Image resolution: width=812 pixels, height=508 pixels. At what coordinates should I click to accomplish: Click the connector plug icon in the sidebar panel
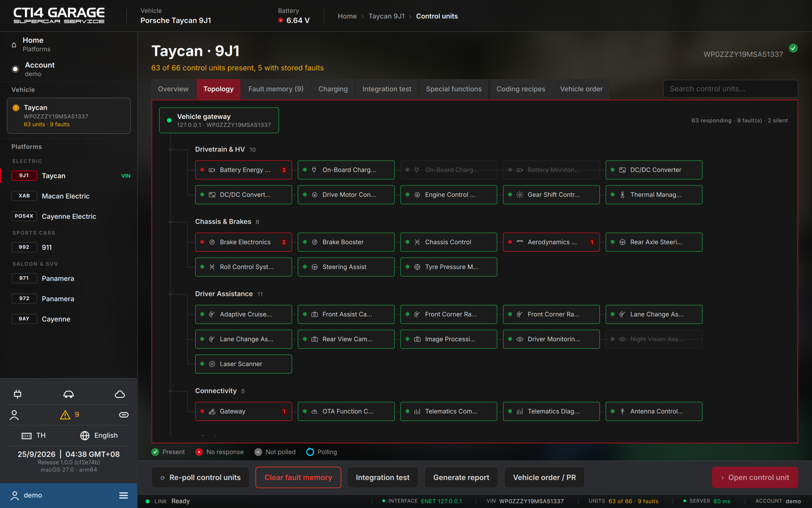click(x=18, y=394)
